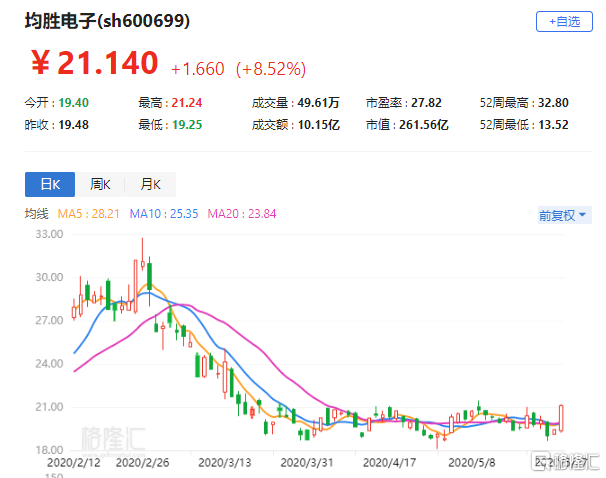The image size is (606, 478).
Task: Click price change +1.660
Action: pos(197,69)
